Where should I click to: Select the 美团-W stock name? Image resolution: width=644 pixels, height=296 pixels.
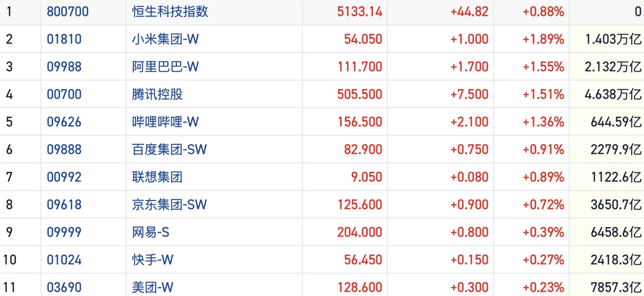tap(153, 288)
